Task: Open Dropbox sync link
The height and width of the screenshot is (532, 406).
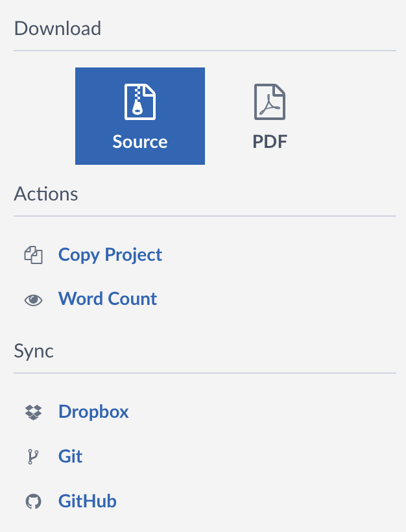Action: pos(93,412)
